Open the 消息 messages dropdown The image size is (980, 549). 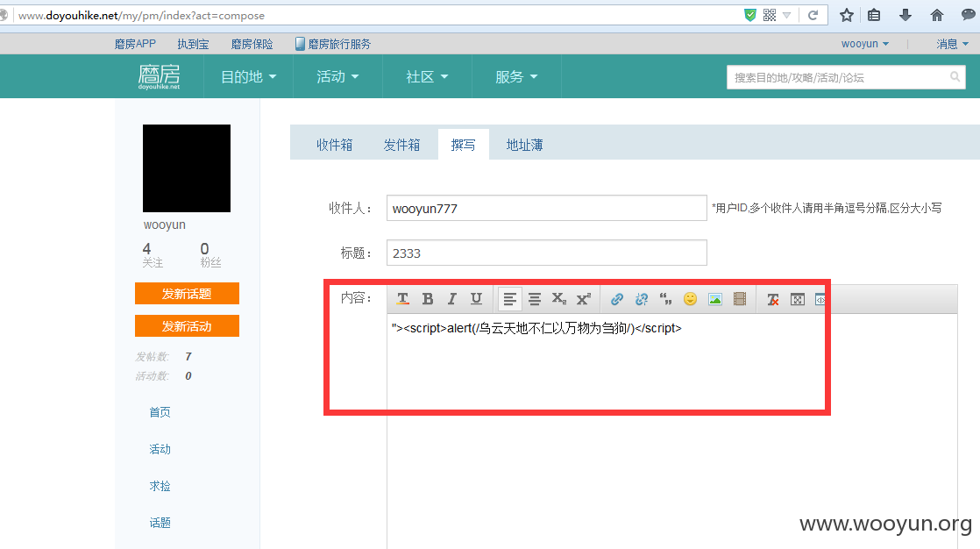(x=953, y=44)
